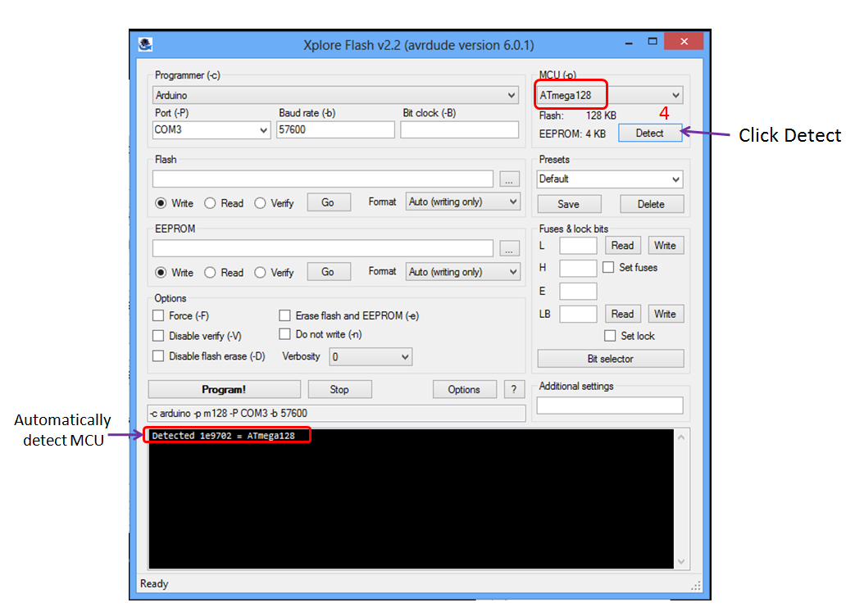Open MCU ATmega128 dropdown
846x616 pixels.
click(610, 95)
